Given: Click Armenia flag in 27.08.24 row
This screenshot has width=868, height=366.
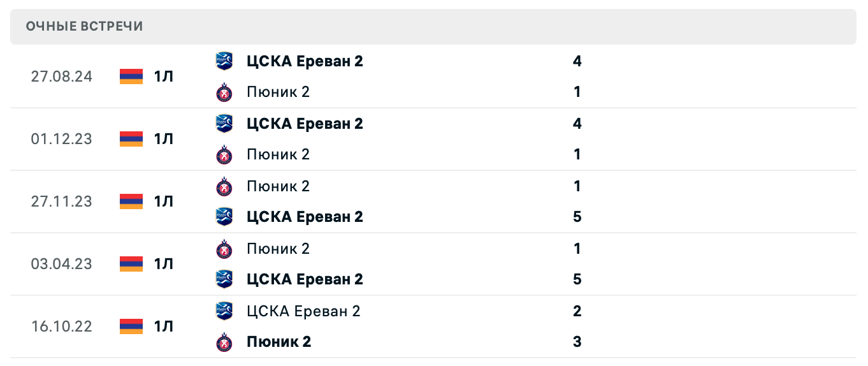Looking at the screenshot, I should coord(131,77).
